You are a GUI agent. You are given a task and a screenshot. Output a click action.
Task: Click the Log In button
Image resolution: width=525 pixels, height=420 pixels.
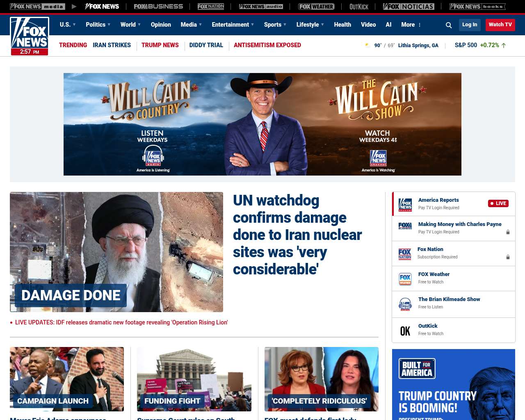pyautogui.click(x=470, y=25)
